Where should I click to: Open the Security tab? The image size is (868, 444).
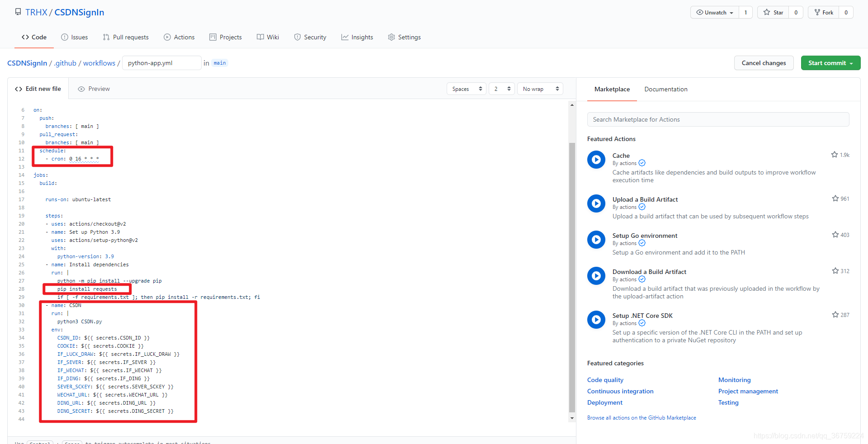[x=310, y=37]
